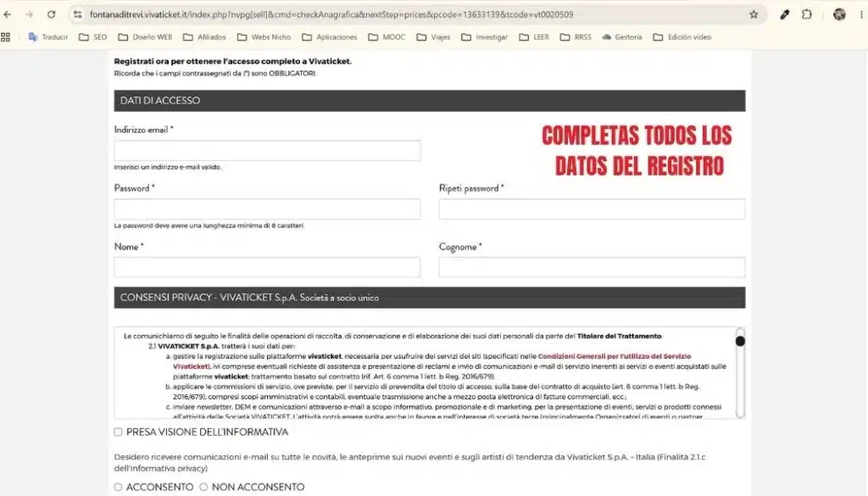Focus the Ripeti password field
The height and width of the screenshot is (496, 868).
click(592, 209)
